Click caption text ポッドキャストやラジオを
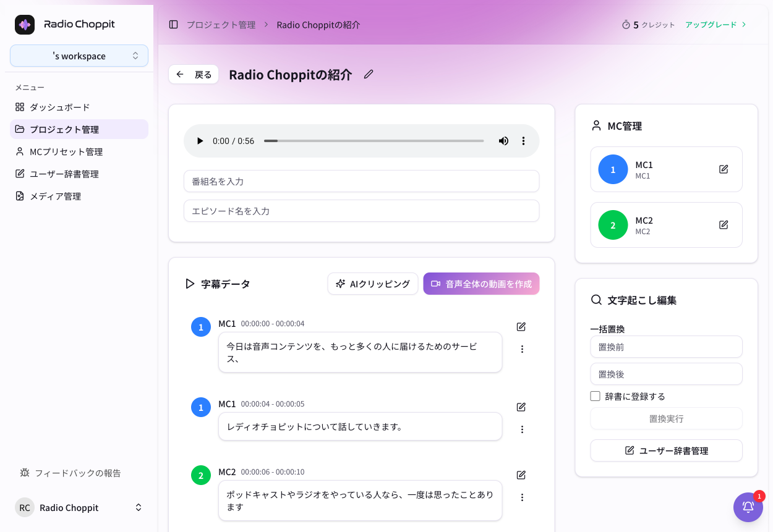 360,500
